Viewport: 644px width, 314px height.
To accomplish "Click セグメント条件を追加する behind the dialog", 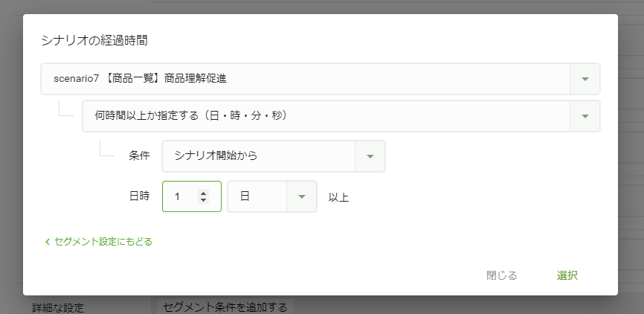I will click(225, 307).
